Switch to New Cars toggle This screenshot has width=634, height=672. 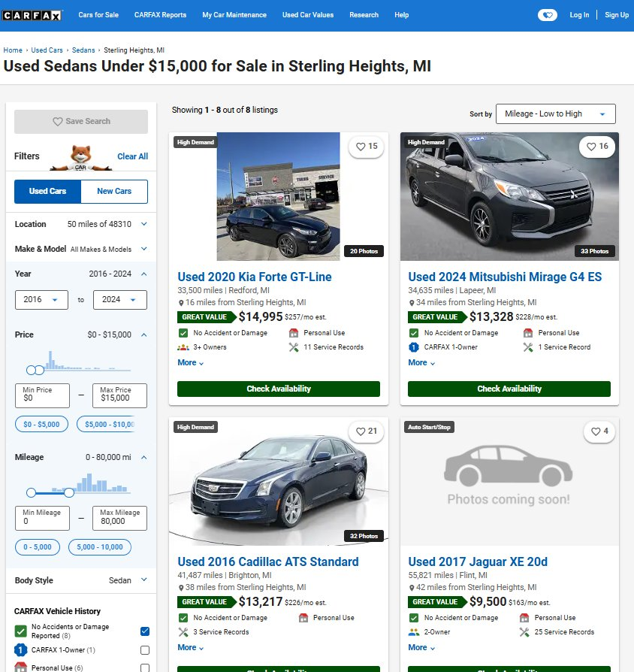point(114,191)
